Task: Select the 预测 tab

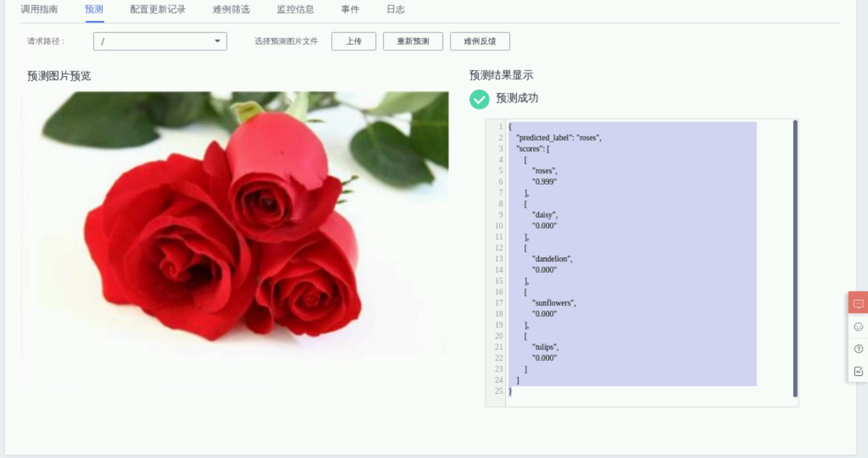Action: pos(94,9)
